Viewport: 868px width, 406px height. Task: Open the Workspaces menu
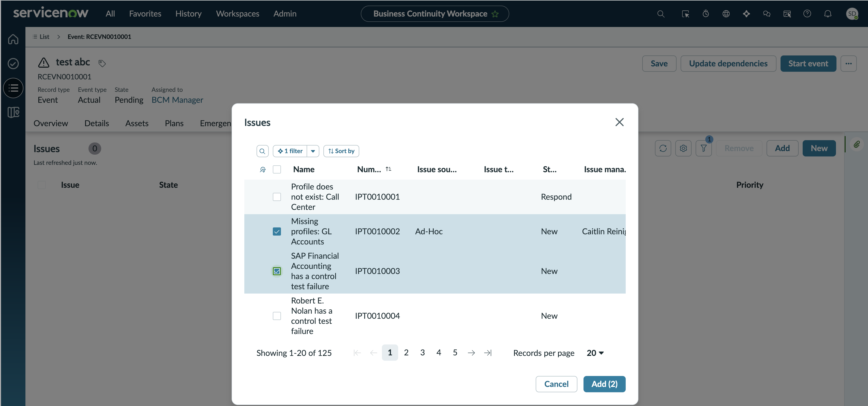click(x=237, y=14)
